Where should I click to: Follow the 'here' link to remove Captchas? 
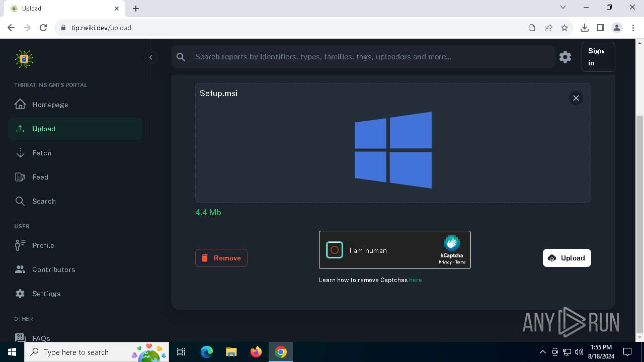416,280
